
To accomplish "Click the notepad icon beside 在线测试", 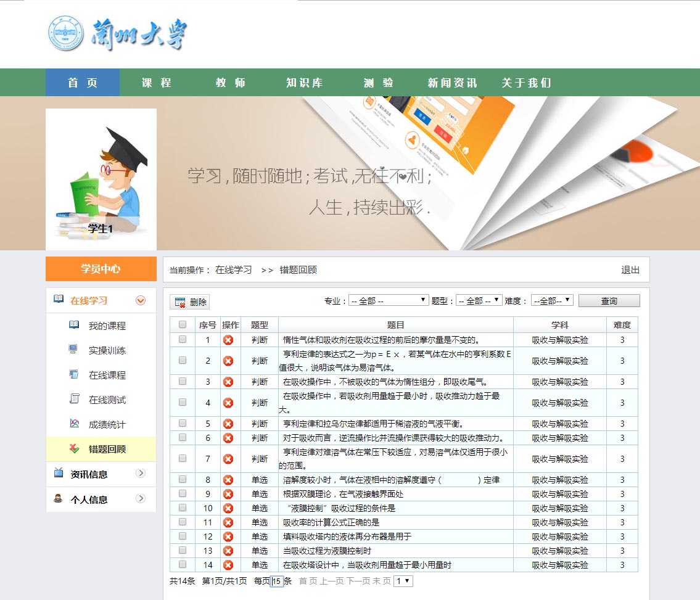I will pos(74,399).
